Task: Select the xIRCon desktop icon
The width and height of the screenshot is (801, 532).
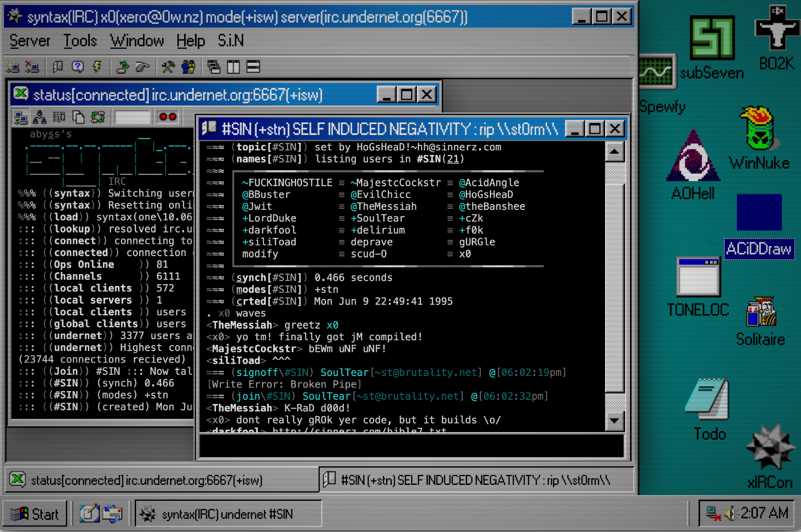Action: (770, 457)
